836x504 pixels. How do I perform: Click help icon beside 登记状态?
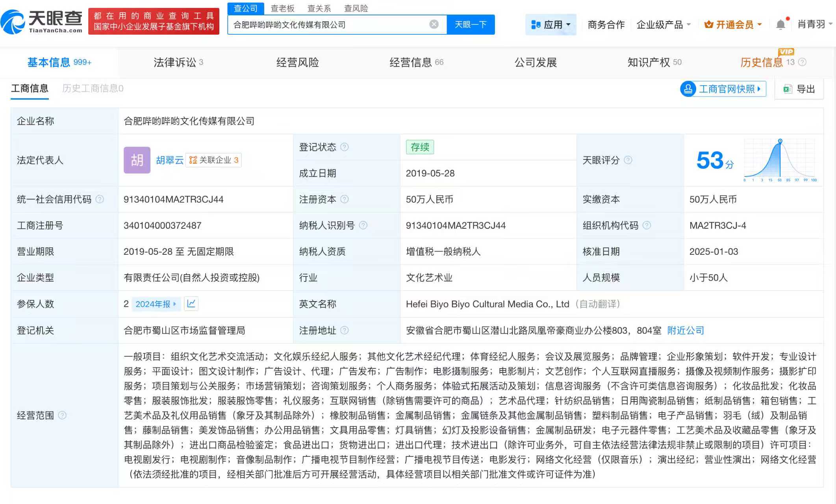click(x=345, y=147)
